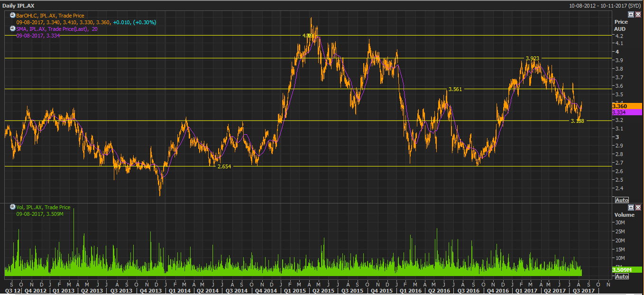This screenshot has width=644, height=295.
Task: Select the 3.561 horizontal line label
Action: pos(455,89)
